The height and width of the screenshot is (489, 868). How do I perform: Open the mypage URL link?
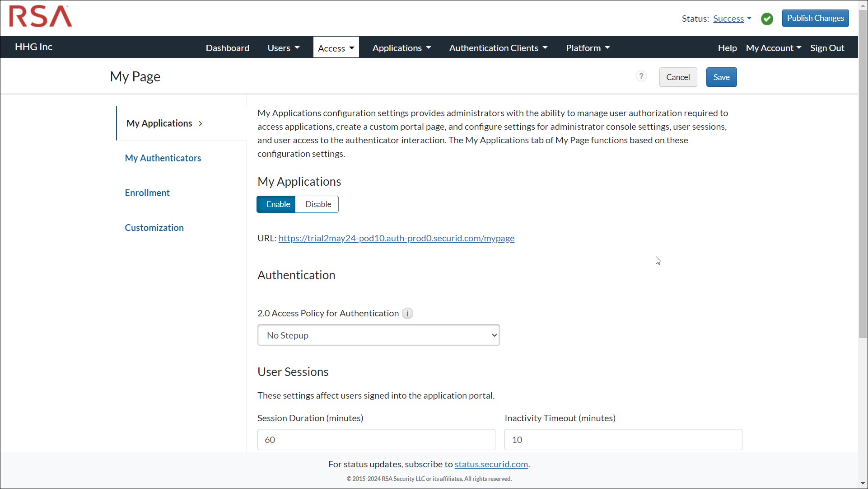click(x=396, y=238)
